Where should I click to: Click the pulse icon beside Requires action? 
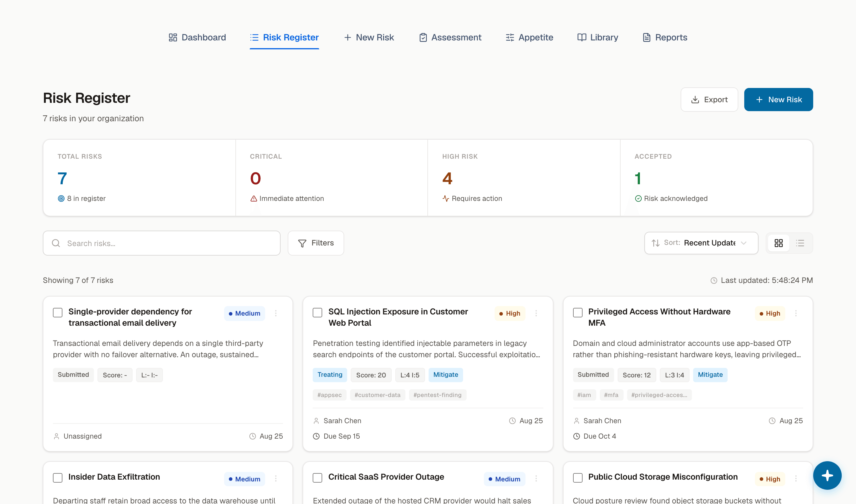(x=446, y=199)
